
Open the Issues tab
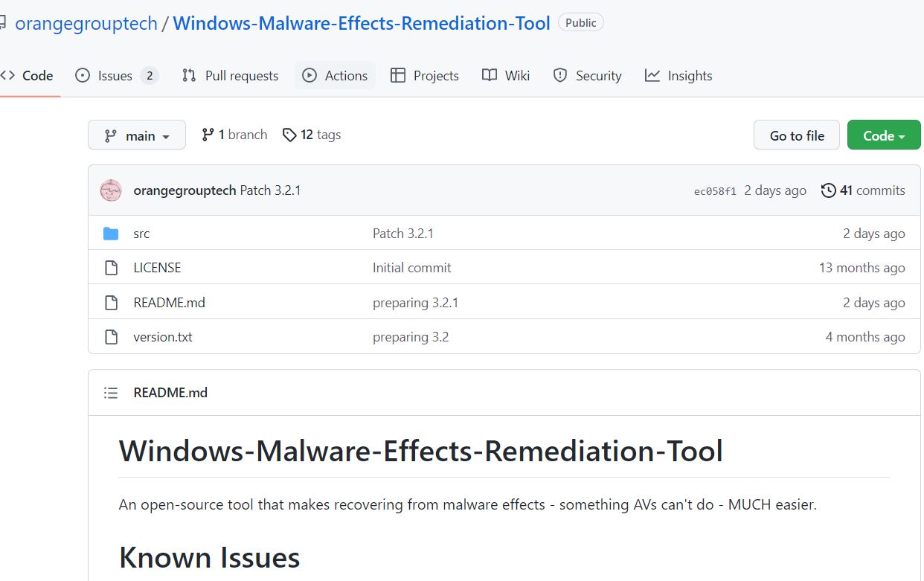tap(115, 75)
